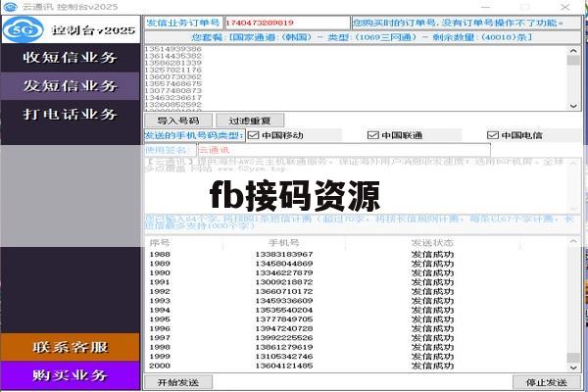Click phone number 13105342746 in results
Image resolution: width=588 pixels, height=392 pixels.
284,357
